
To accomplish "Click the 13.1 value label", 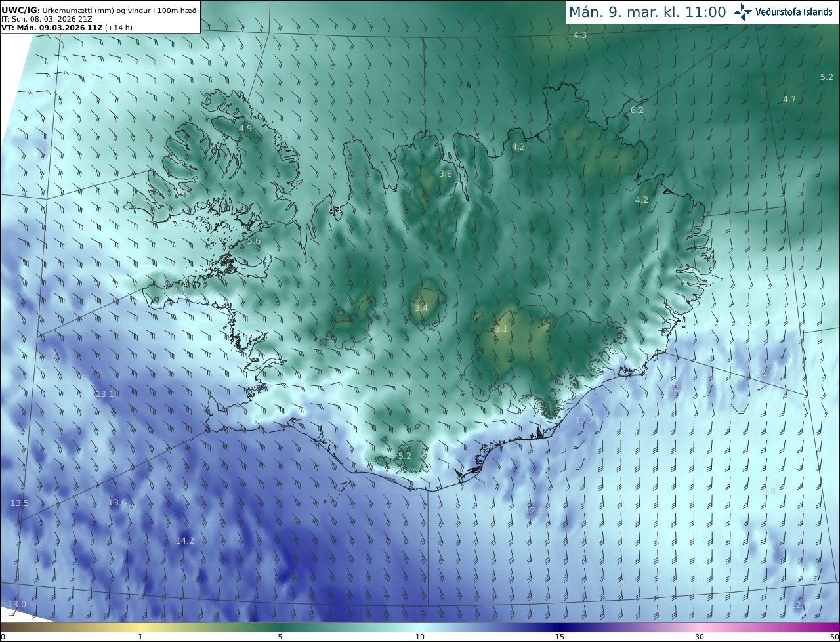I will pyautogui.click(x=105, y=395).
